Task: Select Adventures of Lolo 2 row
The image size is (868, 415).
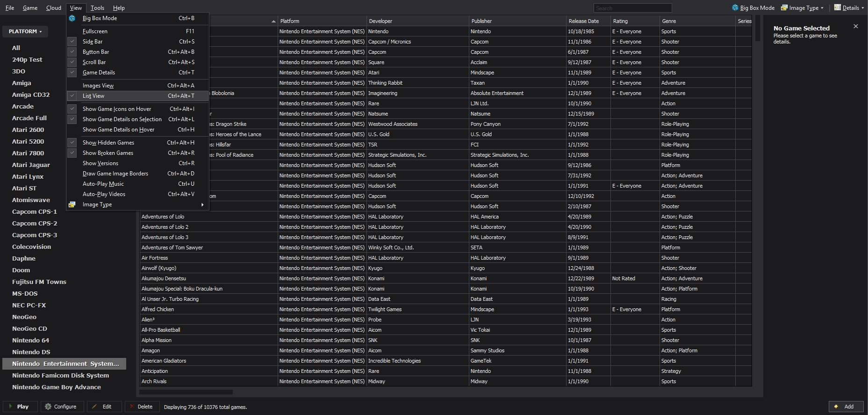Action: pos(446,227)
